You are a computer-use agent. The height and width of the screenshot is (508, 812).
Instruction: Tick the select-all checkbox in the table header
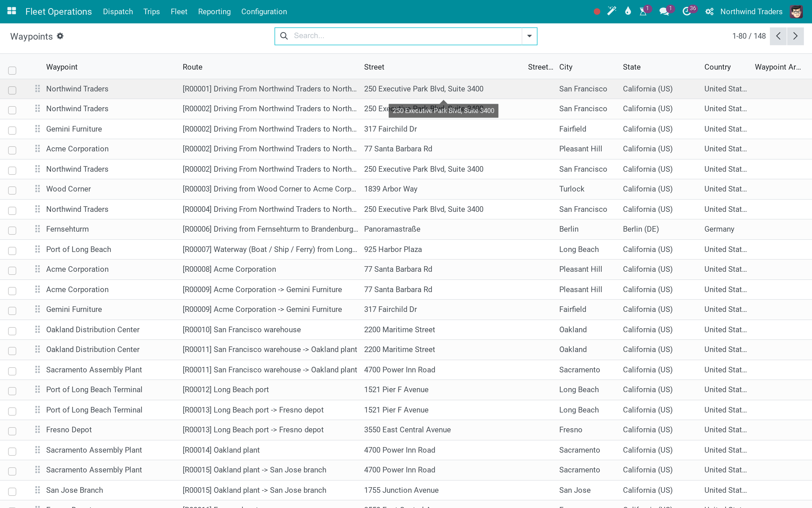click(12, 70)
